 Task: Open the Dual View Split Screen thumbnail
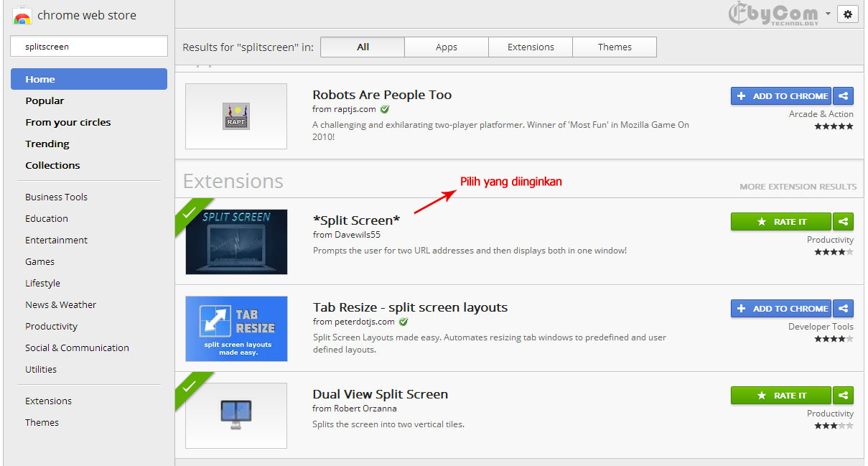[x=236, y=416]
